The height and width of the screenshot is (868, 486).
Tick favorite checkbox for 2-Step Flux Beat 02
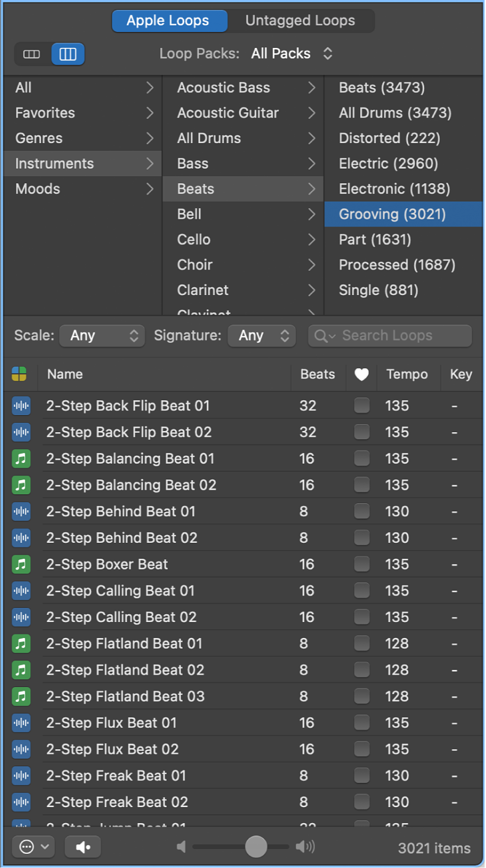tap(361, 749)
